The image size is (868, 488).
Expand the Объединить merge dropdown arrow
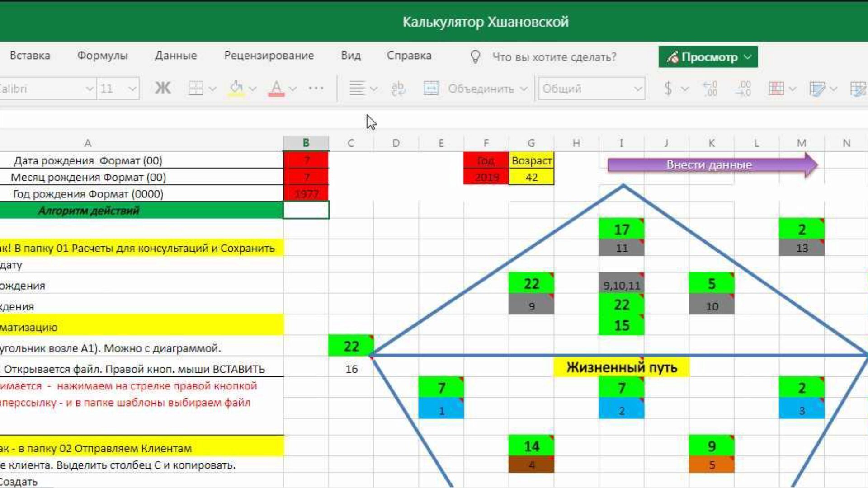tap(524, 89)
